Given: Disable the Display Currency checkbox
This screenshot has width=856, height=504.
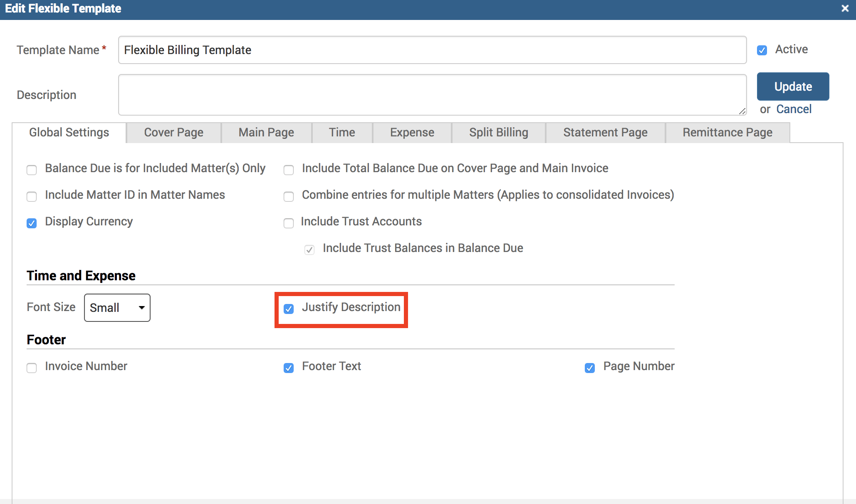Looking at the screenshot, I should pos(32,223).
